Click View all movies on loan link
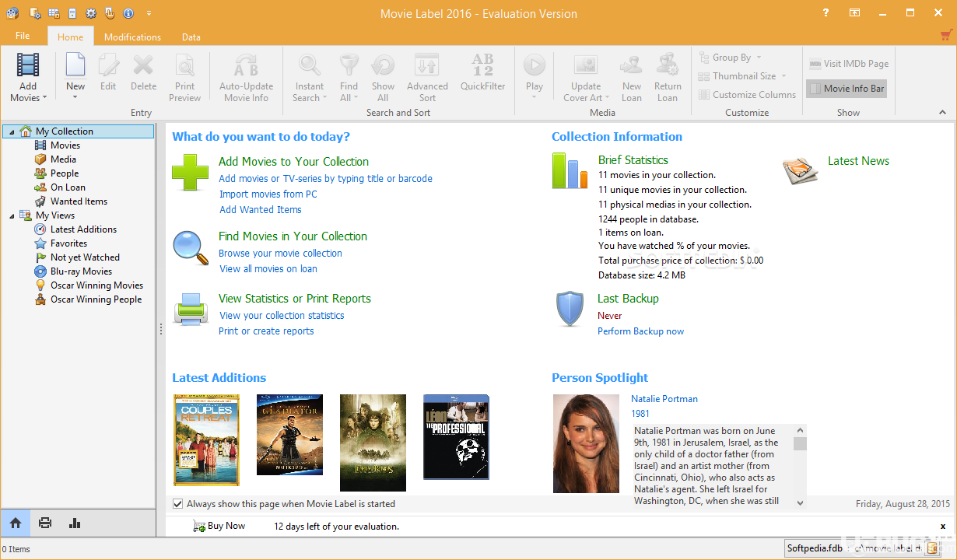This screenshot has width=957, height=560. tap(268, 268)
